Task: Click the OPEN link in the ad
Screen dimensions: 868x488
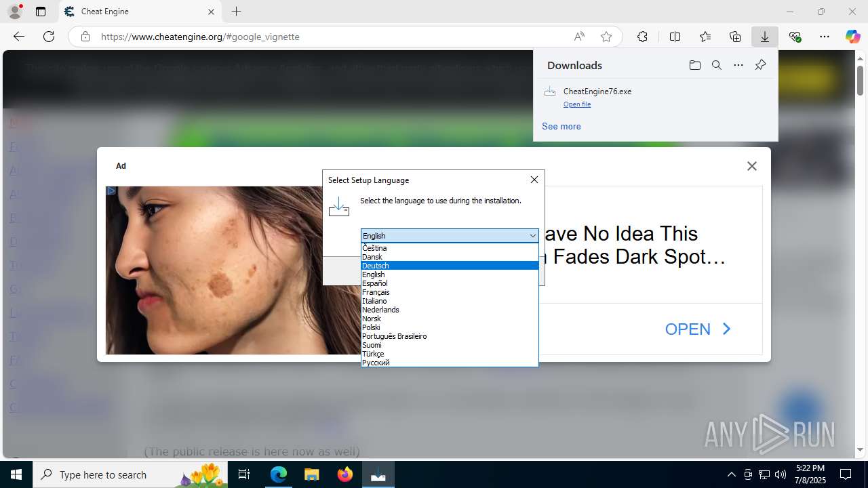Action: pyautogui.click(x=698, y=329)
